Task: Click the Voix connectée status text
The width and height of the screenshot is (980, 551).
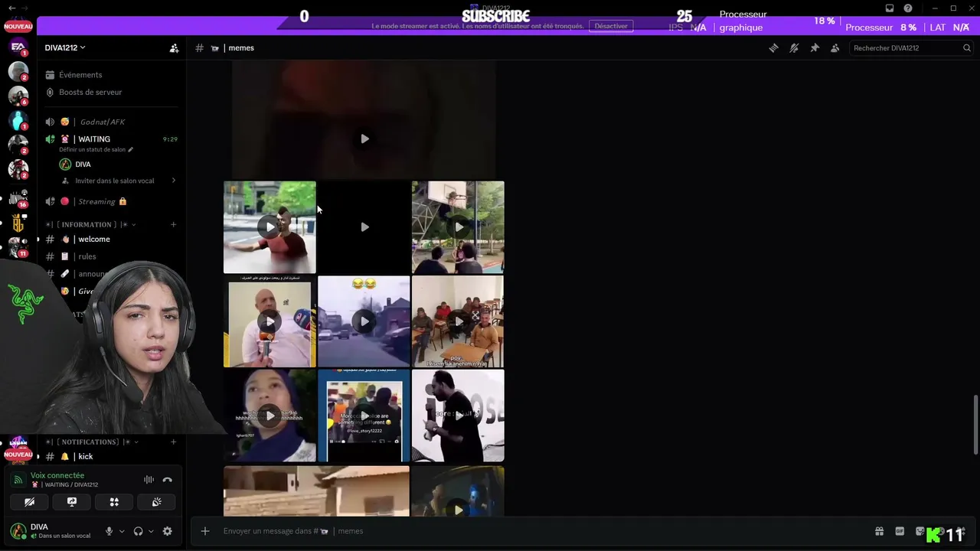Action: pyautogui.click(x=57, y=475)
